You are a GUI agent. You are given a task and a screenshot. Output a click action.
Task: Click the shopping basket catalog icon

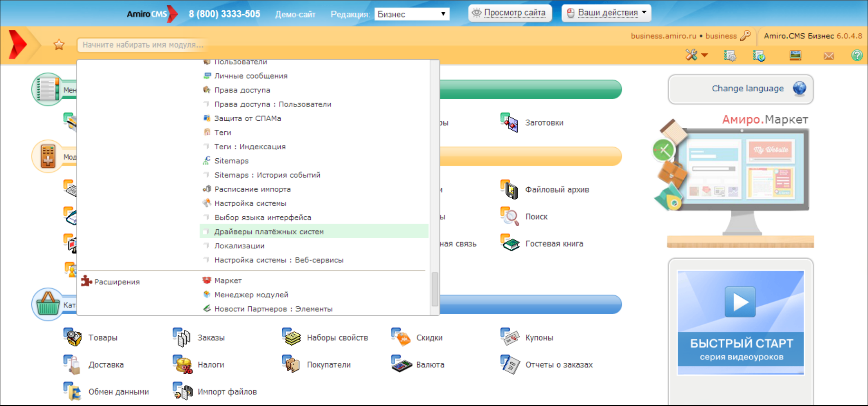click(48, 304)
